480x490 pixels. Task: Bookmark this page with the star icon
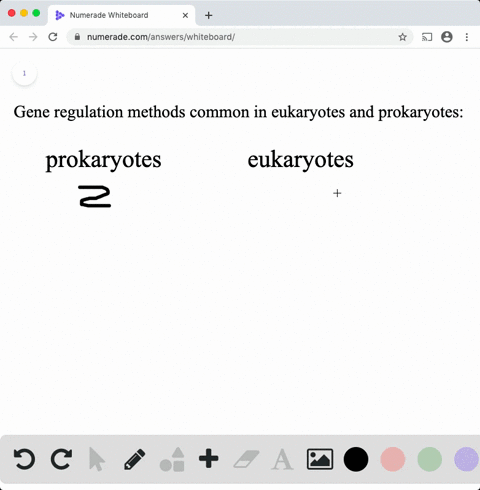(x=403, y=37)
